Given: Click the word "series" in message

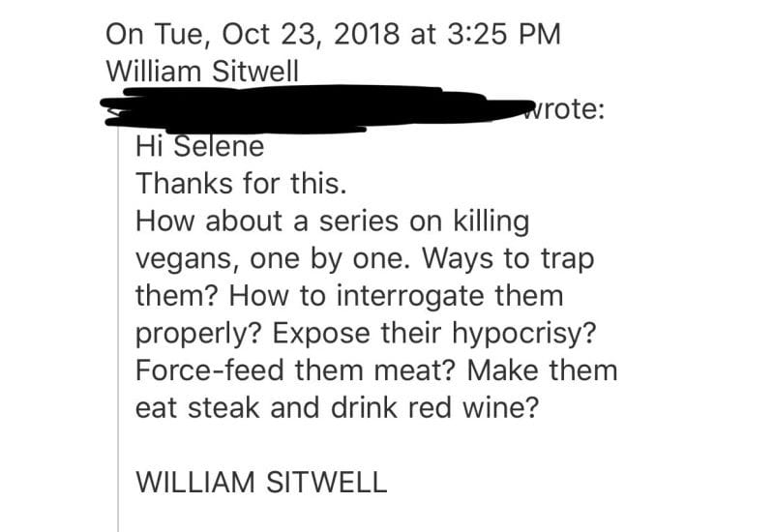Looking at the screenshot, I should (359, 222).
